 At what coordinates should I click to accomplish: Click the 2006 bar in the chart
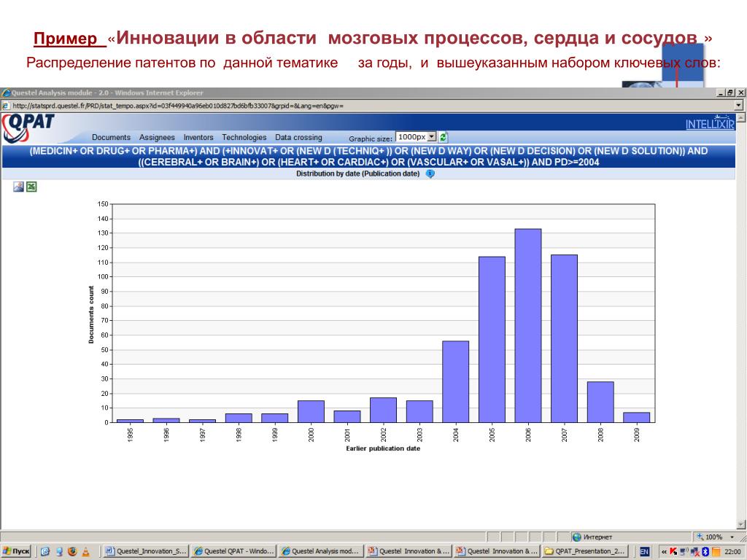[x=528, y=326]
